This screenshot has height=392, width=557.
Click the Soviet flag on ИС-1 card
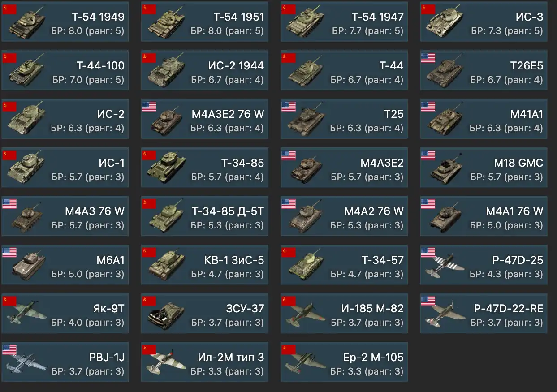coord(9,155)
